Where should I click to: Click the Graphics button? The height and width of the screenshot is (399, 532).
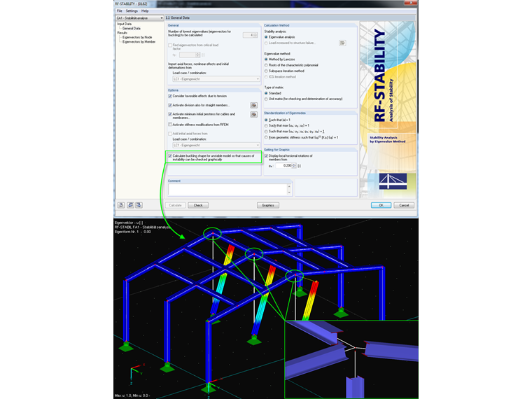(268, 205)
